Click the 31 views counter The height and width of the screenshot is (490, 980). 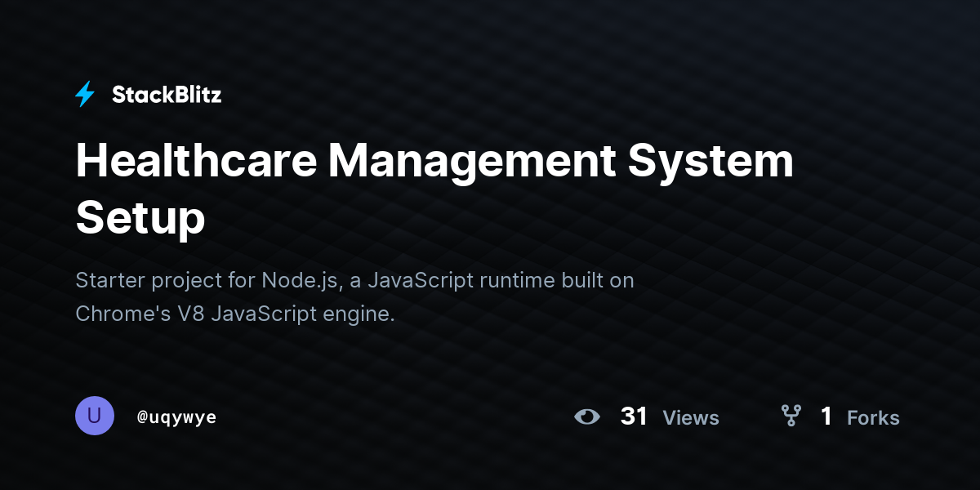634,416
